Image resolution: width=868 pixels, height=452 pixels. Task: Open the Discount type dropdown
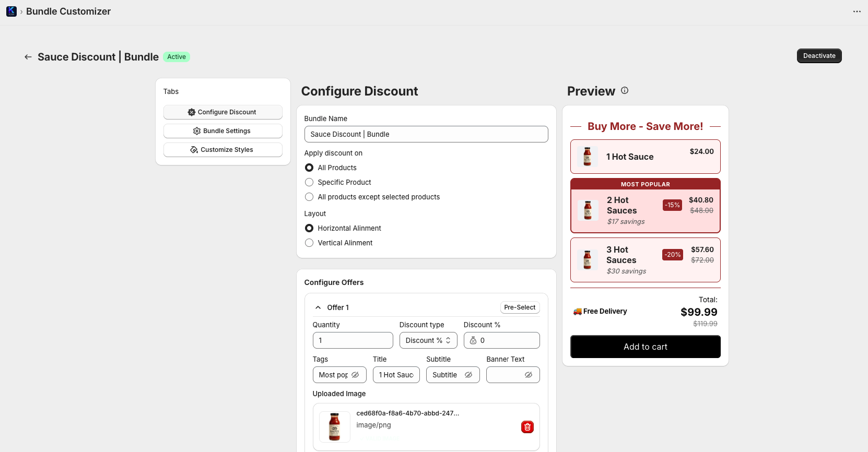coord(428,340)
